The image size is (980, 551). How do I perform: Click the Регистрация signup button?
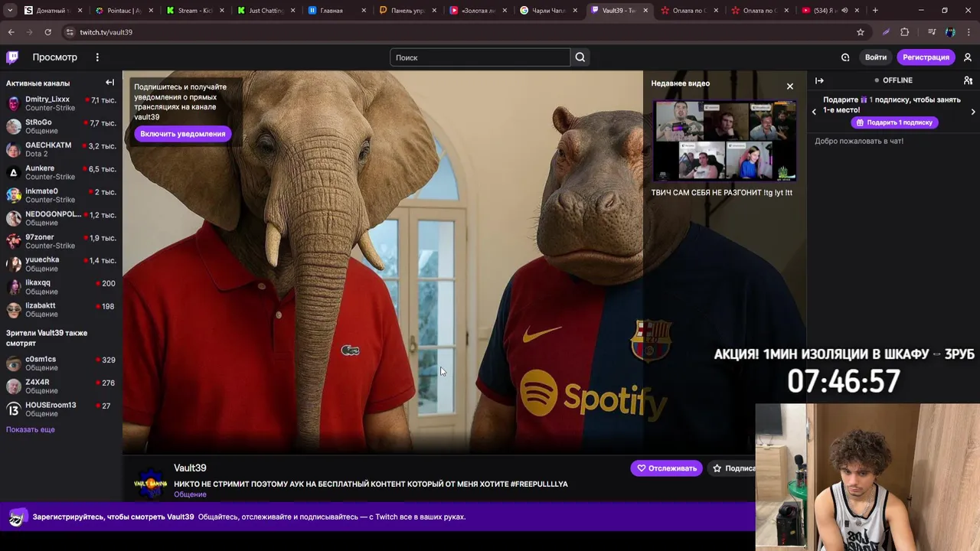click(926, 57)
